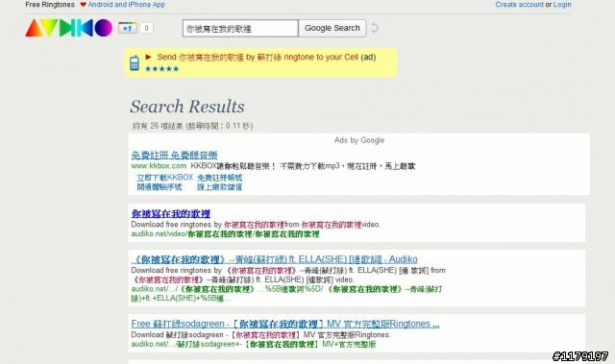Viewport: 615px width, 364px height.
Task: Click the refresh spinner icon beside Google Search
Action: [375, 28]
